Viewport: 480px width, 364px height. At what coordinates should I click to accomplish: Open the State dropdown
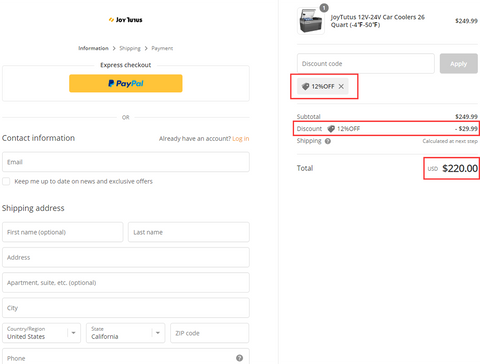[x=125, y=333]
